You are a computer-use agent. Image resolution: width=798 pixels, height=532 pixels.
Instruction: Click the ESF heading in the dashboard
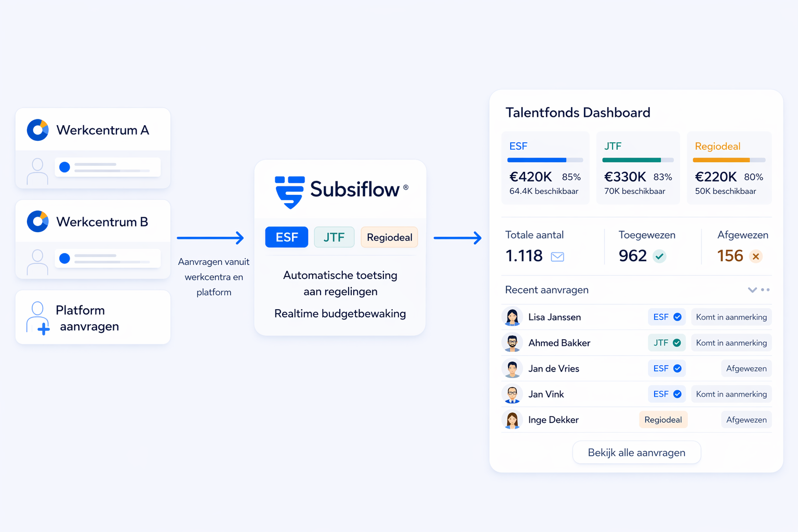click(518, 147)
